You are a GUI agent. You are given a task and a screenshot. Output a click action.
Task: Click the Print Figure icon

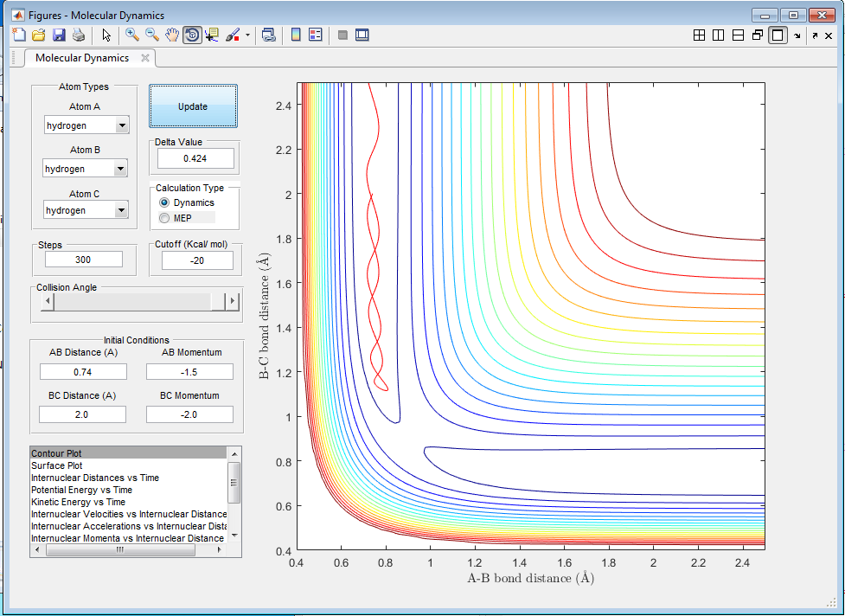click(79, 35)
